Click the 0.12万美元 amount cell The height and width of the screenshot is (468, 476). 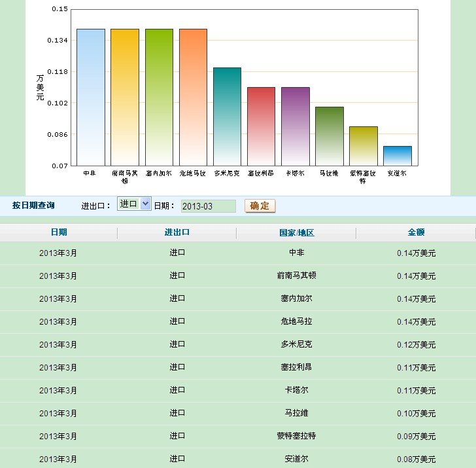click(x=416, y=345)
